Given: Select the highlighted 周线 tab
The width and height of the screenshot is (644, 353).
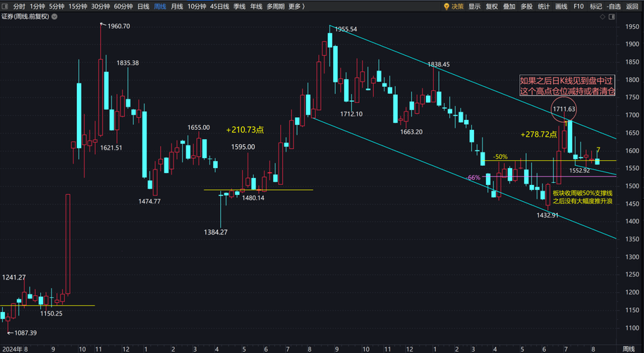Looking at the screenshot, I should click(160, 6).
